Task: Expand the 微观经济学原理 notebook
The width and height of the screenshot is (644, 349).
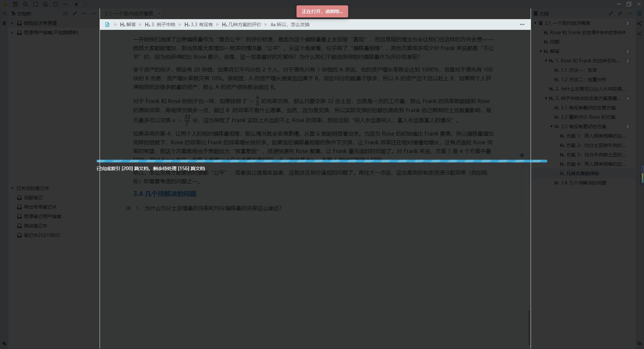Action: click(12, 23)
